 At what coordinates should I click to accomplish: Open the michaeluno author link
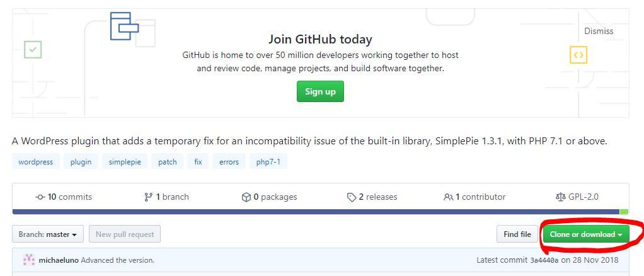click(59, 260)
